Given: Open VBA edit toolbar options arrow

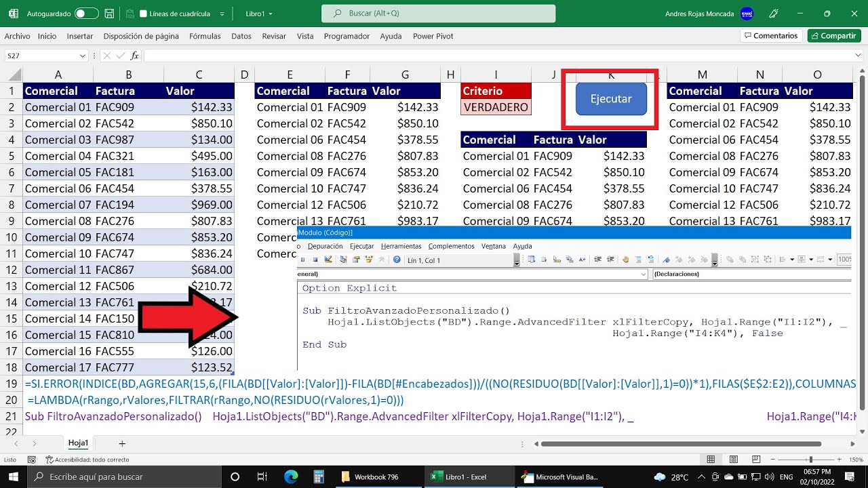Looking at the screenshot, I should click(715, 260).
